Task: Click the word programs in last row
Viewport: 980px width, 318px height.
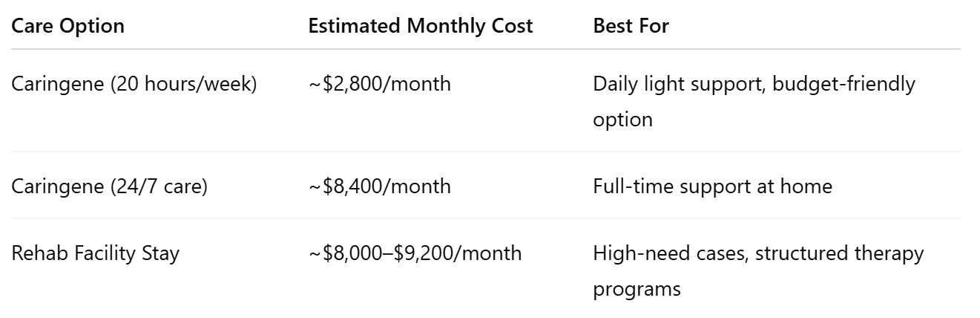Action: pyautogui.click(x=637, y=289)
